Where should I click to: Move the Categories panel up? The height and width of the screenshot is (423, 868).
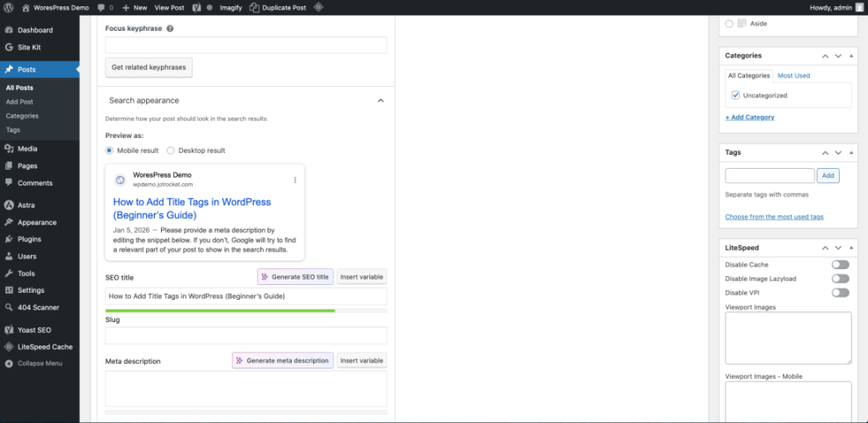coord(826,56)
